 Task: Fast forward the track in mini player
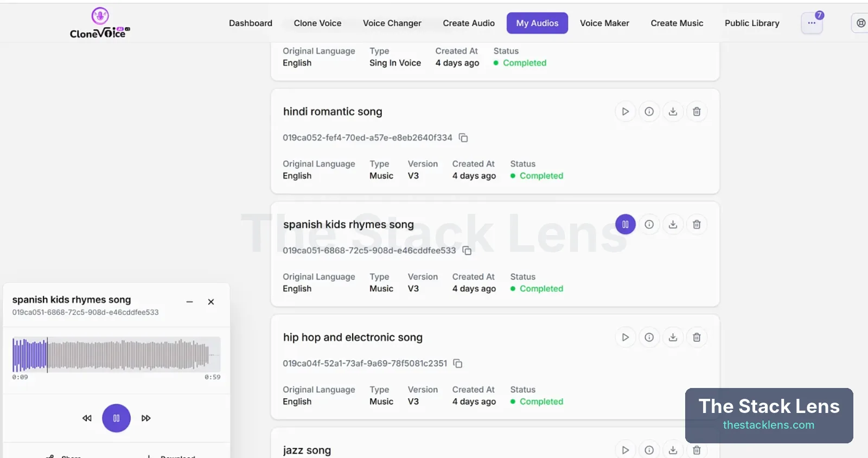click(146, 418)
